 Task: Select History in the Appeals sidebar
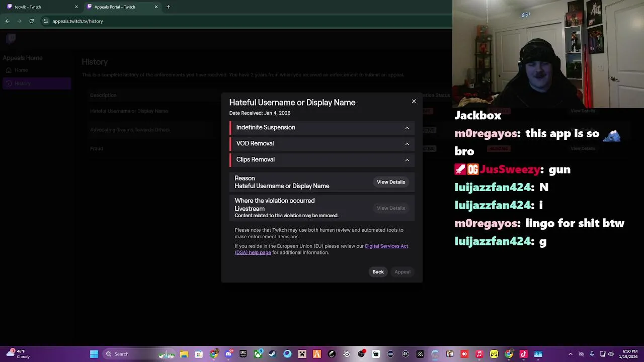pos(36,83)
